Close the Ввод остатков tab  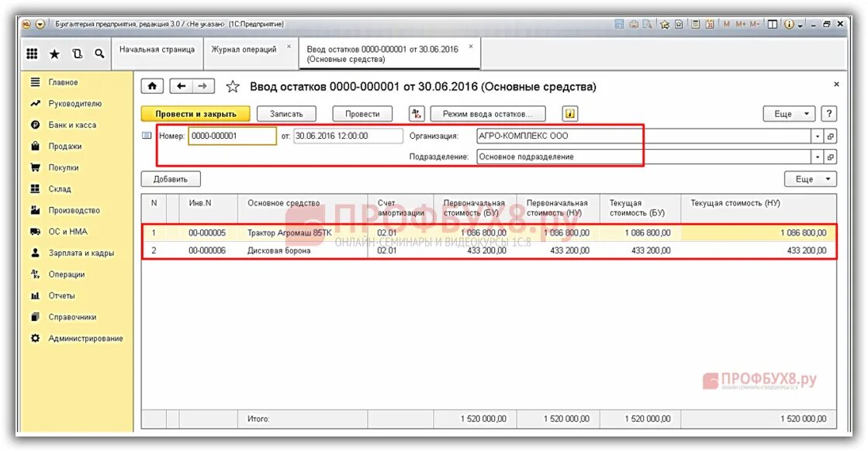point(471,47)
